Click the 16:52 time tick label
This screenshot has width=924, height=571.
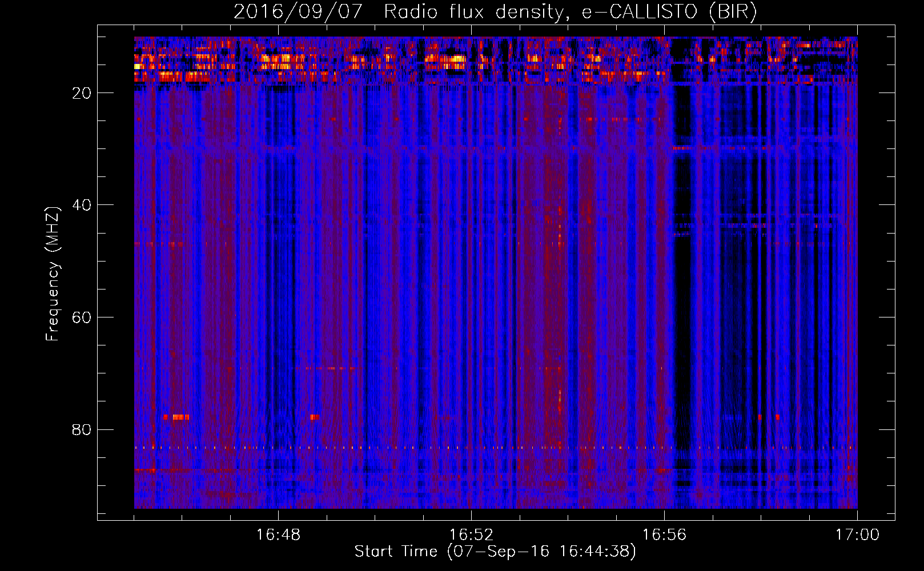tap(471, 535)
